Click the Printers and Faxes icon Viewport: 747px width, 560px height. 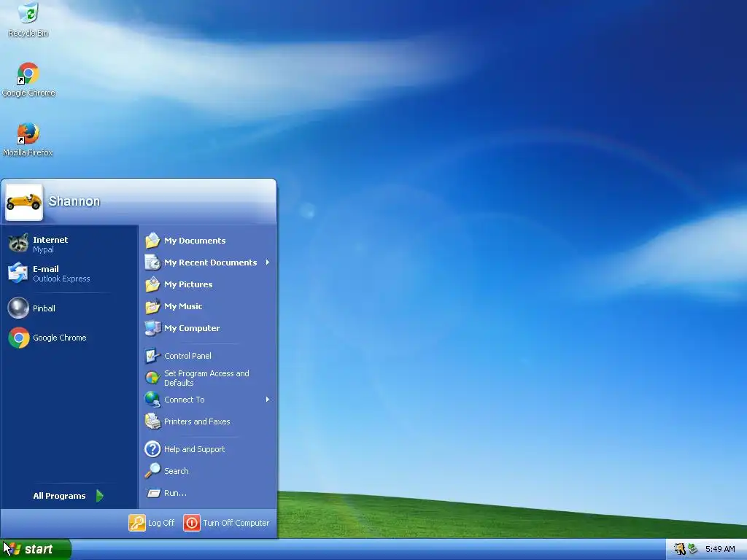tap(152, 421)
